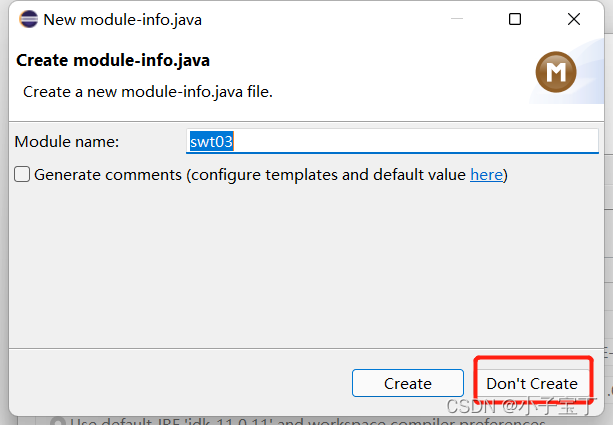Click the brown module M banner icon
Screen dimensions: 613x425
click(556, 72)
